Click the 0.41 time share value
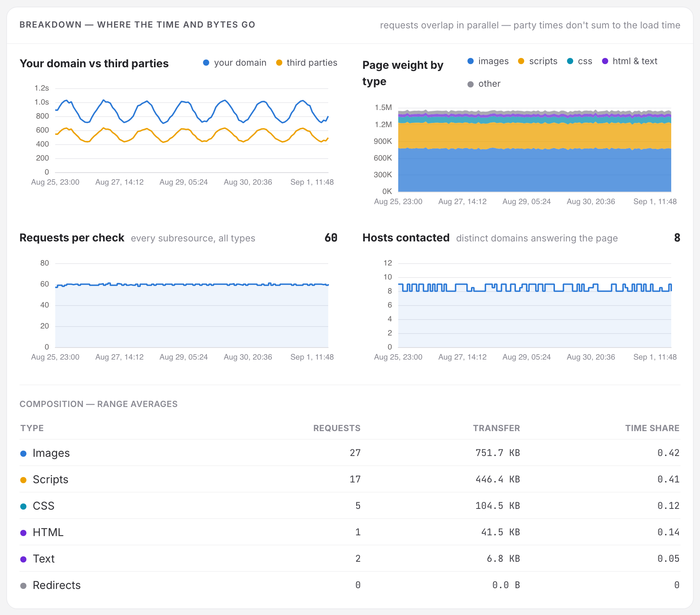Image resolution: width=700 pixels, height=615 pixels. pos(668,479)
